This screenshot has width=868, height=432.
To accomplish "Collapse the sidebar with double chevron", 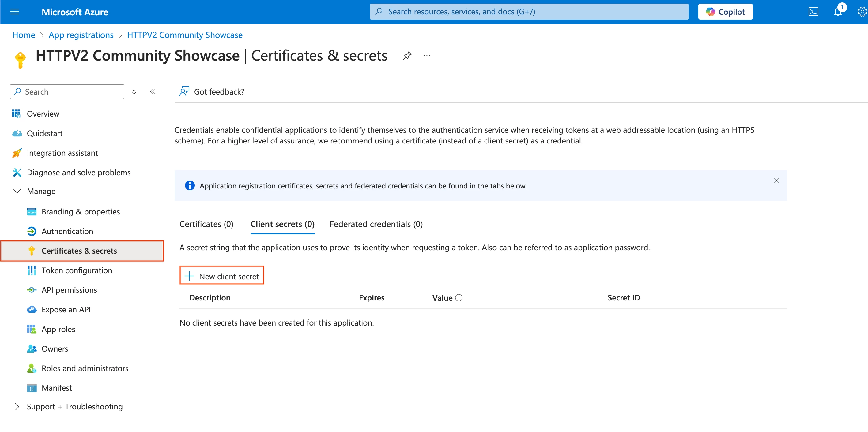I will (153, 91).
